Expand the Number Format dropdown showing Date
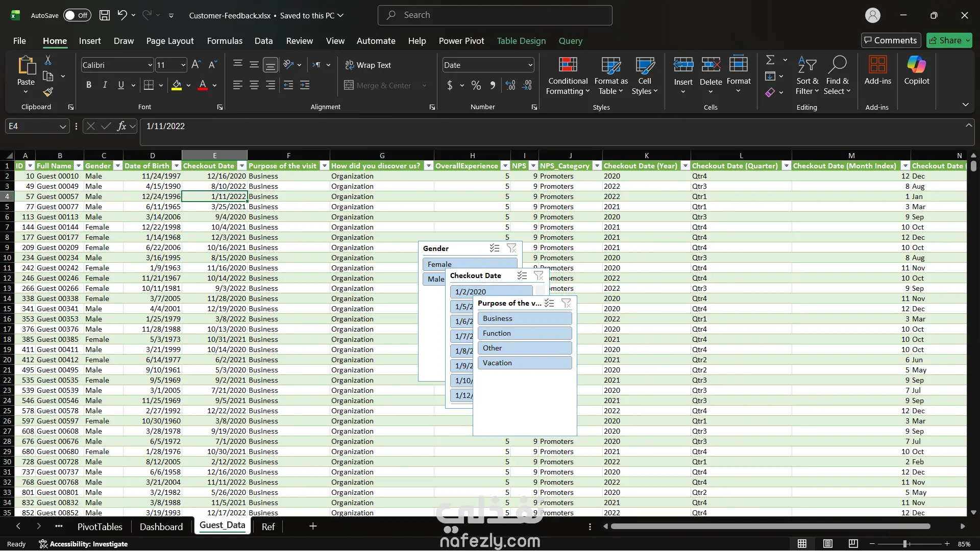This screenshot has width=980, height=551. (530, 65)
